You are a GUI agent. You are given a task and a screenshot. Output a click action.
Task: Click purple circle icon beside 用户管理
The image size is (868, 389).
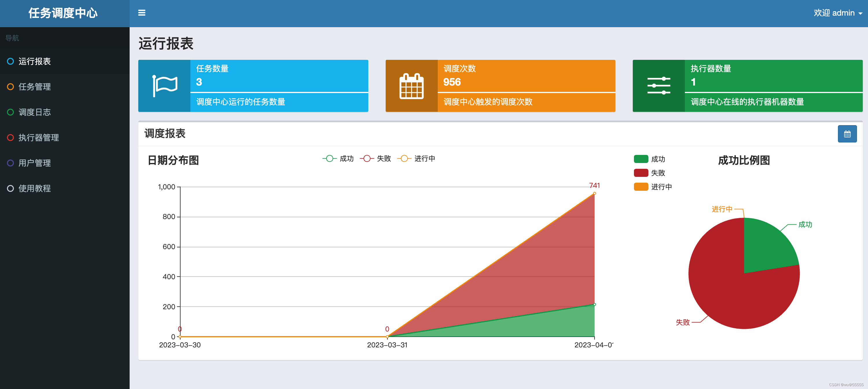click(10, 163)
